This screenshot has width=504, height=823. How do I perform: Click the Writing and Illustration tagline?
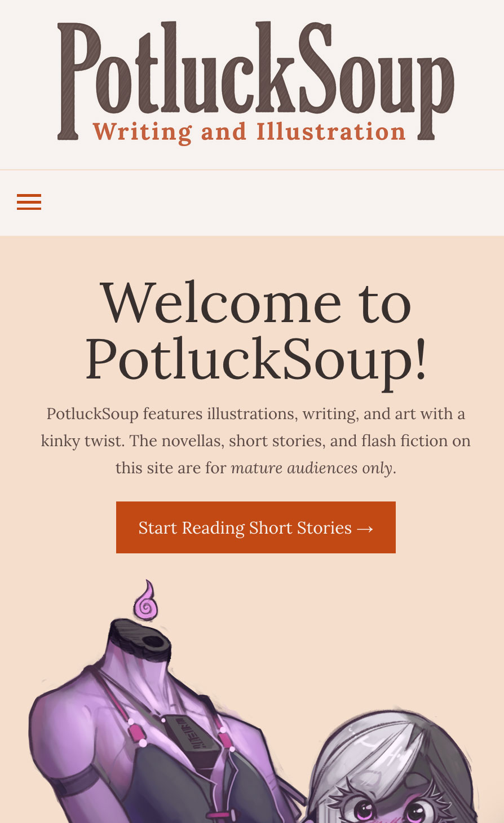249,132
